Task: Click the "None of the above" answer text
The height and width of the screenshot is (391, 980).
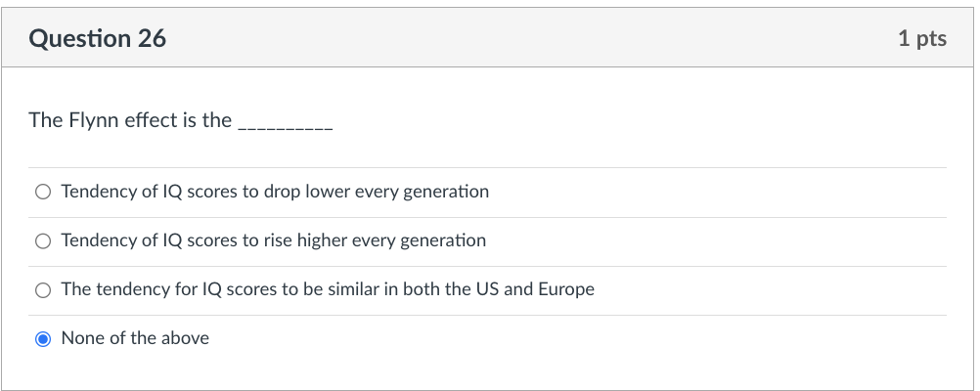Action: tap(135, 338)
